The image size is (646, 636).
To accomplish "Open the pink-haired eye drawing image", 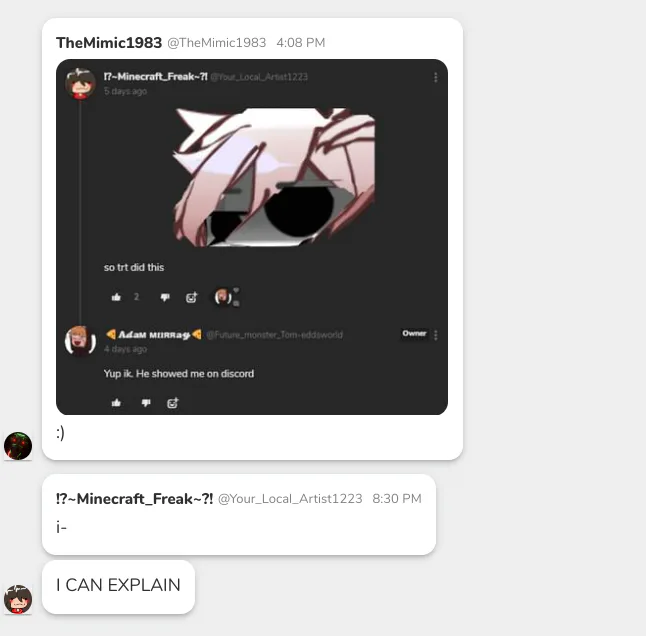I will pos(274,178).
